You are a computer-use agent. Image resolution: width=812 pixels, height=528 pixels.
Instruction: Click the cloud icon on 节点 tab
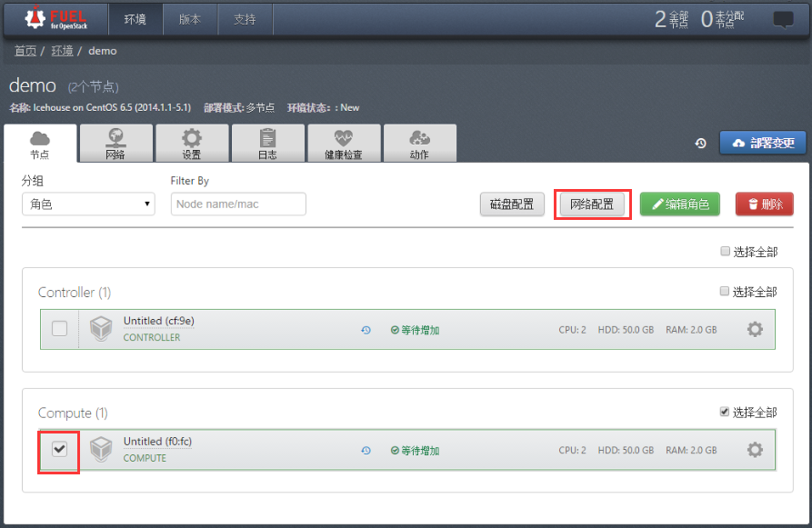tap(40, 138)
